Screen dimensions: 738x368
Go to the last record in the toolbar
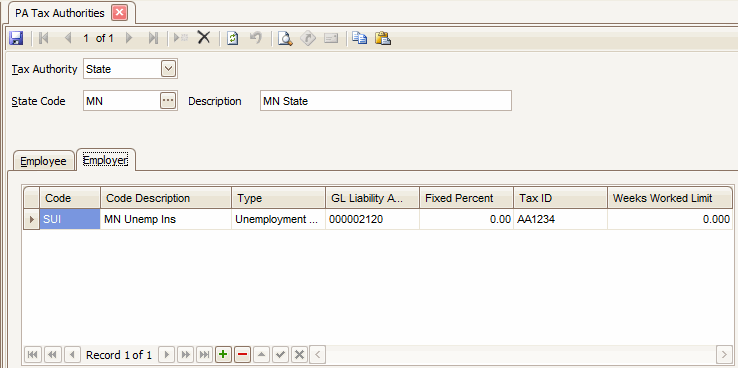[153, 38]
